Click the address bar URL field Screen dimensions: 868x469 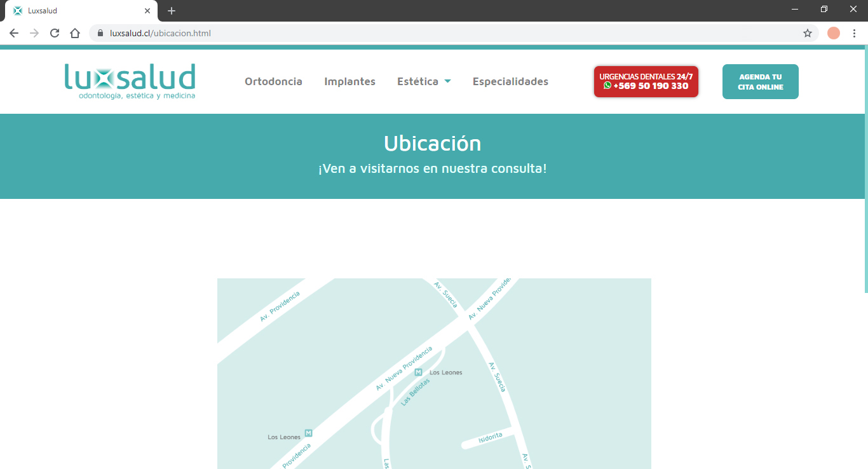(445, 33)
